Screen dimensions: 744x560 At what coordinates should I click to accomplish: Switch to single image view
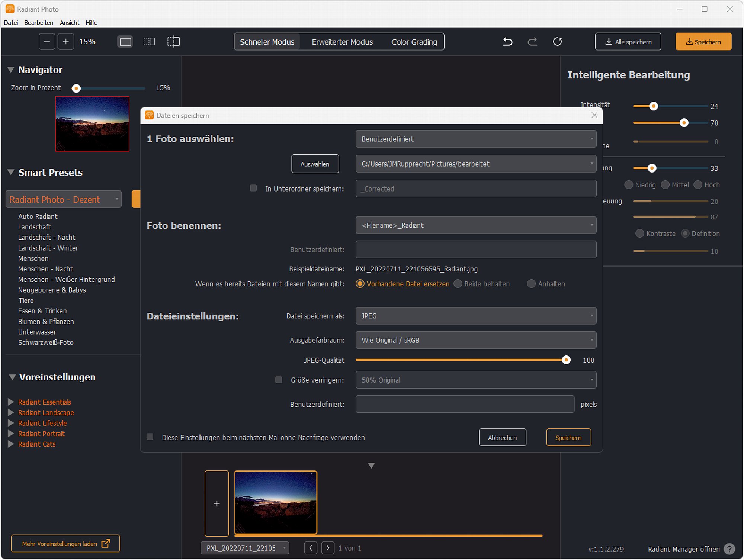coord(125,42)
